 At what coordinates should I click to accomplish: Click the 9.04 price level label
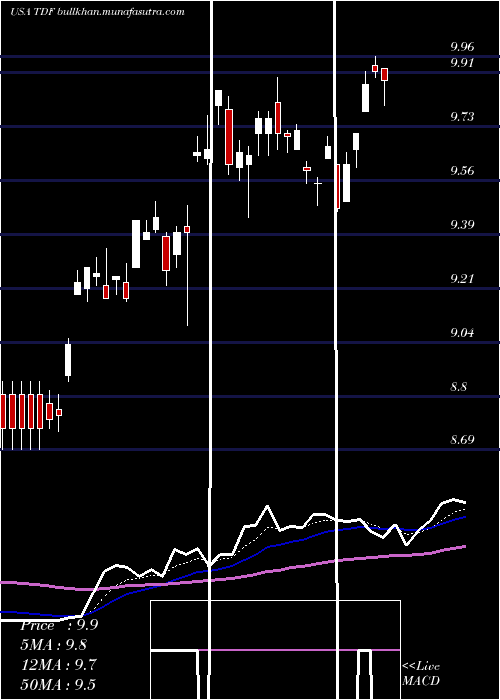pos(462,333)
